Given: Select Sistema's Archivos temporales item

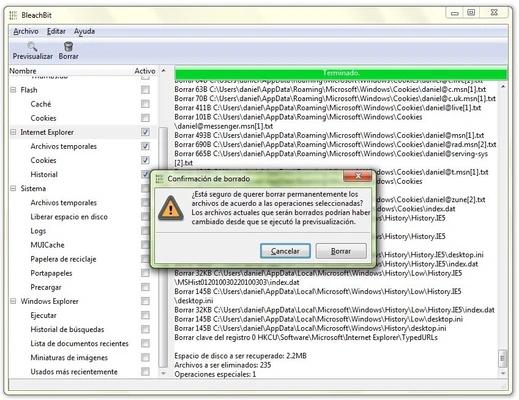Looking at the screenshot, I should pos(64,203).
